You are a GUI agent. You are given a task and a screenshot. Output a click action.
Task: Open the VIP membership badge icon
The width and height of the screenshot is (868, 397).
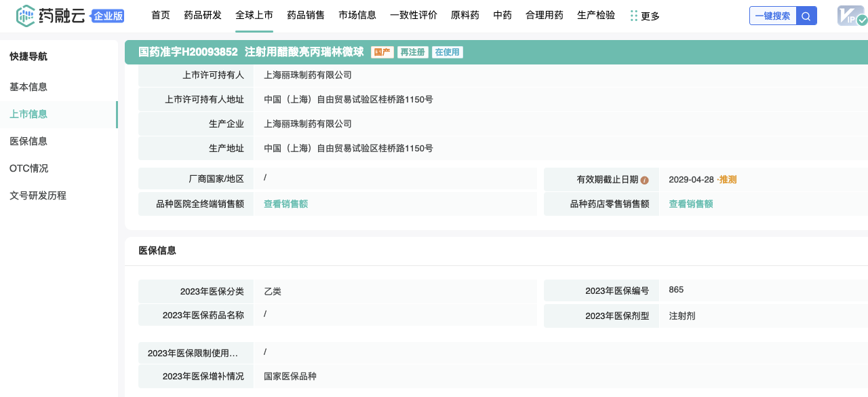pyautogui.click(x=852, y=16)
